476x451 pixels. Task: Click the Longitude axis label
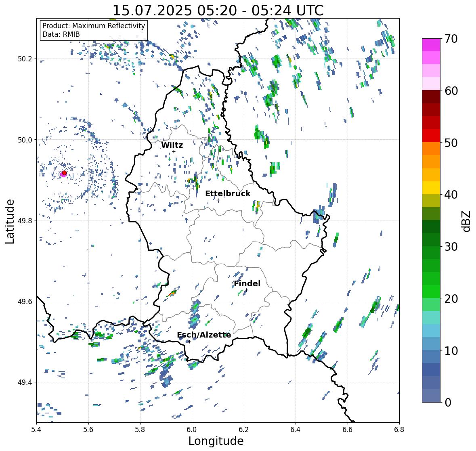coord(216,441)
